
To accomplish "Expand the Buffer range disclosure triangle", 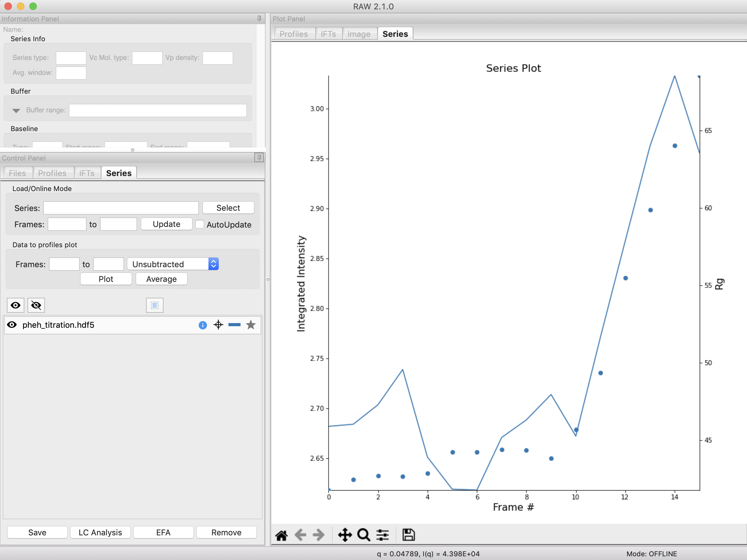I will (16, 111).
